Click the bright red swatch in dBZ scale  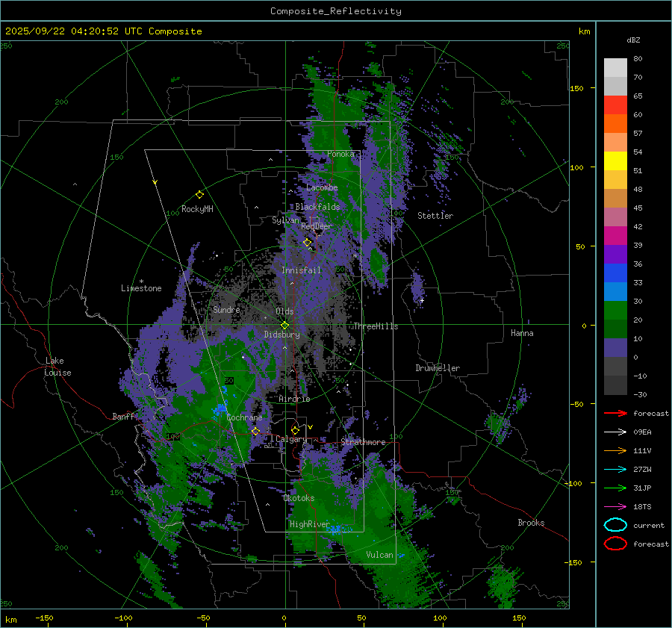615,105
